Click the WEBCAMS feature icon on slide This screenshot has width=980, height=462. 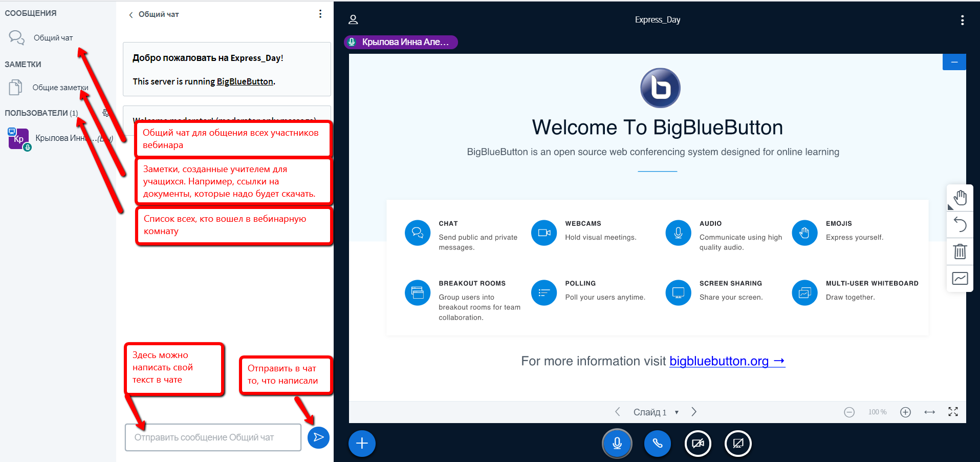[x=544, y=233]
